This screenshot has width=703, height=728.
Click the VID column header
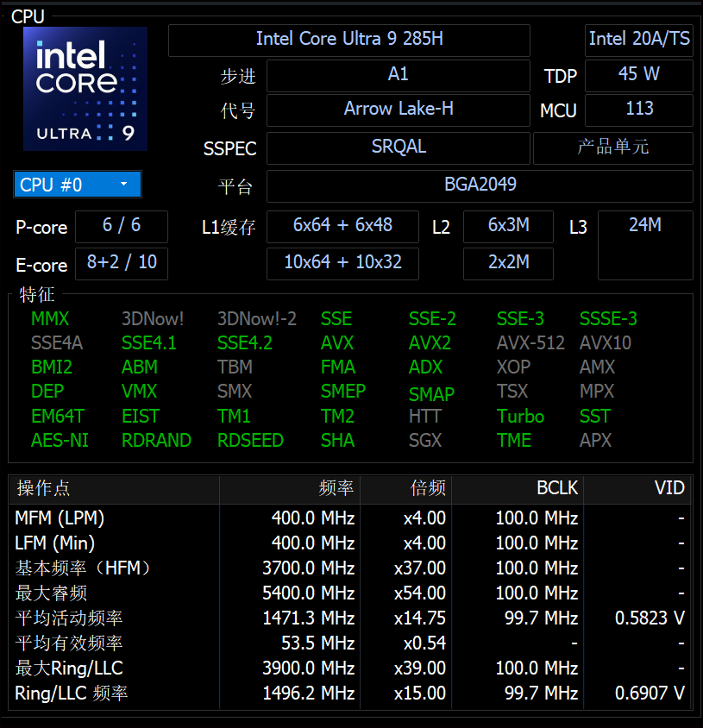click(x=668, y=489)
